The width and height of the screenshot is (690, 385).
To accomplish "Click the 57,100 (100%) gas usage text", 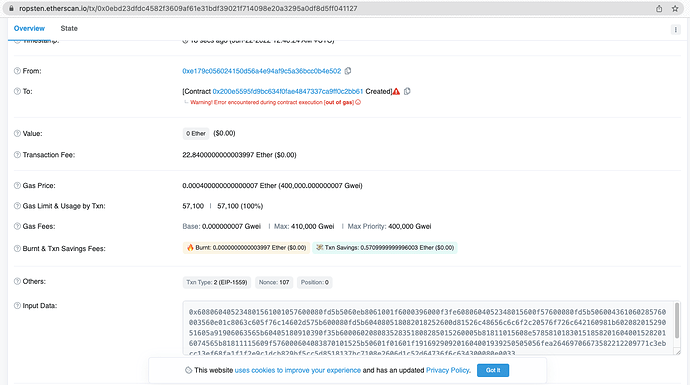I will tap(240, 206).
